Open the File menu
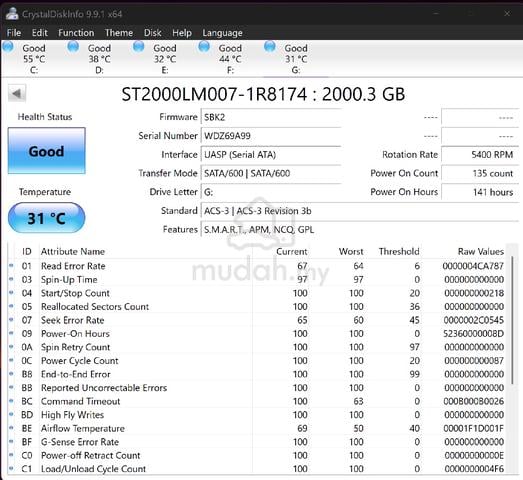Image resolution: width=523 pixels, height=480 pixels. [x=14, y=33]
